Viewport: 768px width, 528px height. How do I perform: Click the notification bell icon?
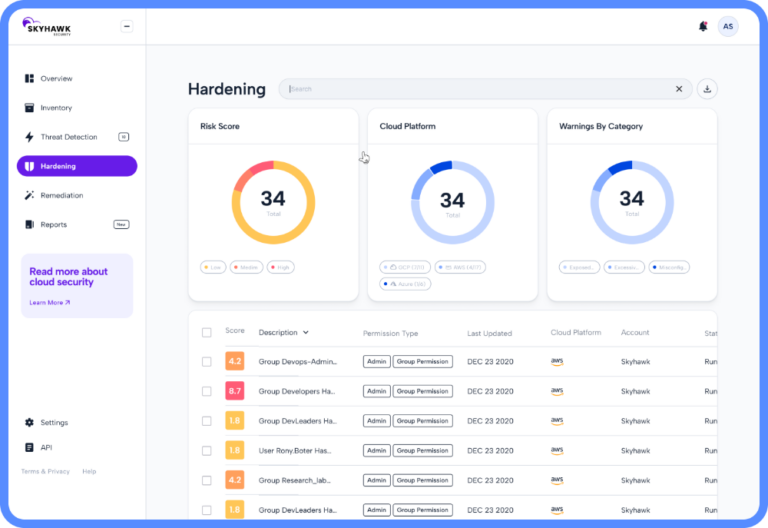pyautogui.click(x=703, y=26)
